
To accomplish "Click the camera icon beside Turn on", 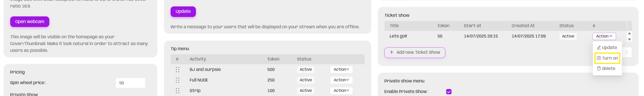I will (x=599, y=58).
